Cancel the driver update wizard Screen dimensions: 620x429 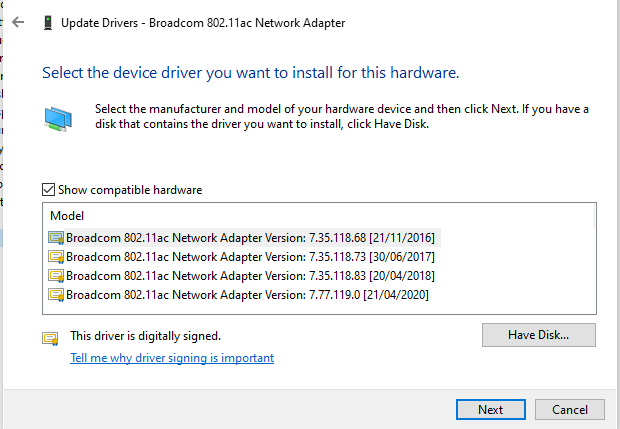click(570, 409)
